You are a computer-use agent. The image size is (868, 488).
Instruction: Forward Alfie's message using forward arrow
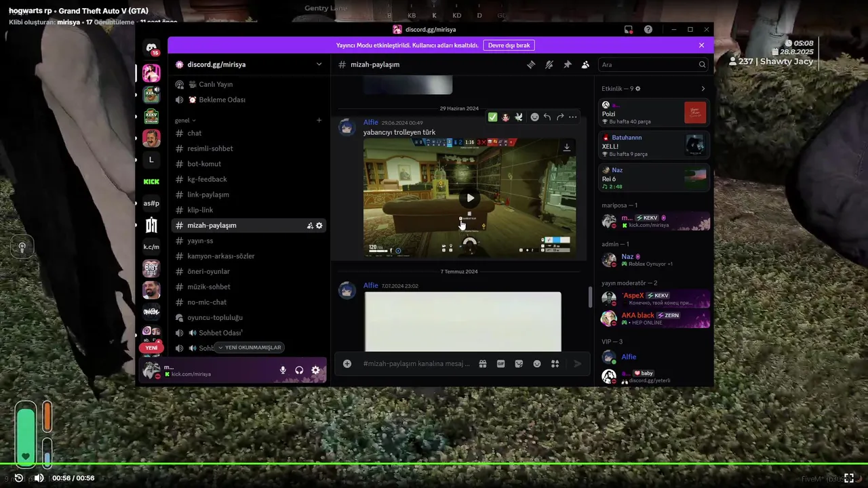[560, 117]
